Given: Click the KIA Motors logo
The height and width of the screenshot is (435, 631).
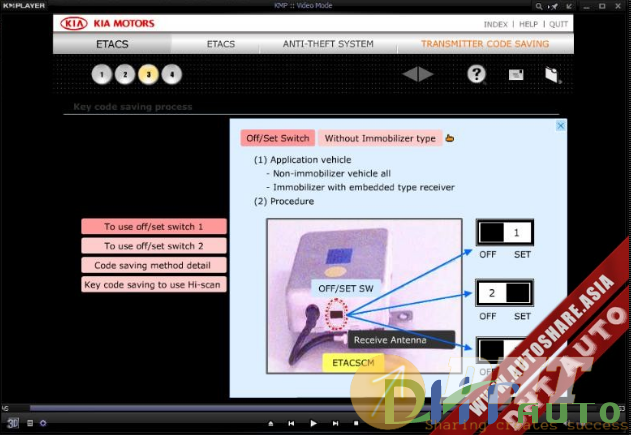Looking at the screenshot, I should click(107, 23).
